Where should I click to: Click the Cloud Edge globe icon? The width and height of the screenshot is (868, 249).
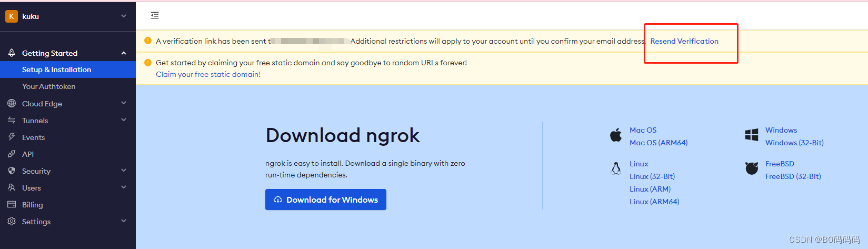point(12,103)
